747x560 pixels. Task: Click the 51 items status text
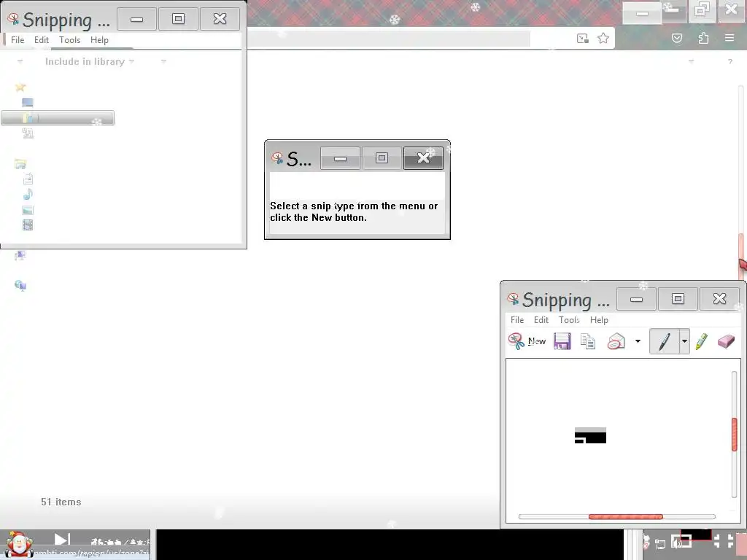coord(61,502)
